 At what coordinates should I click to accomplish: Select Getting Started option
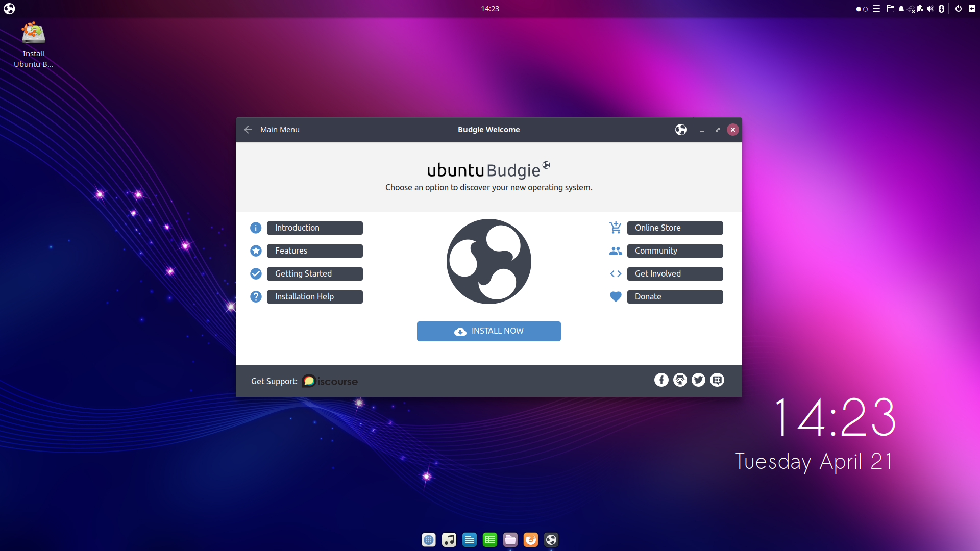point(314,274)
